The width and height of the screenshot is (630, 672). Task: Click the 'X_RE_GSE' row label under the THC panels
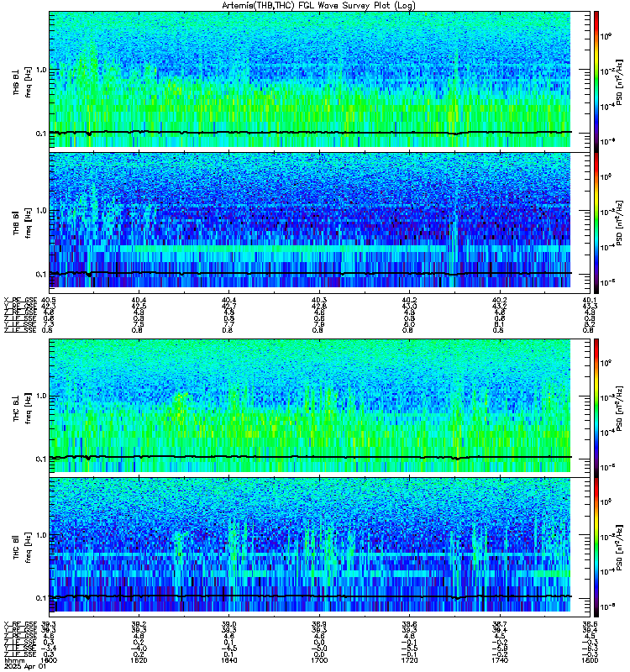20,624
